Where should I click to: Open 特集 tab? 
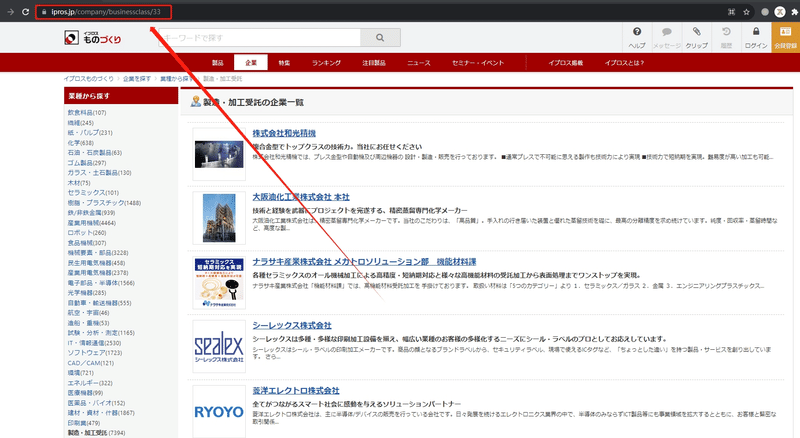[284, 63]
